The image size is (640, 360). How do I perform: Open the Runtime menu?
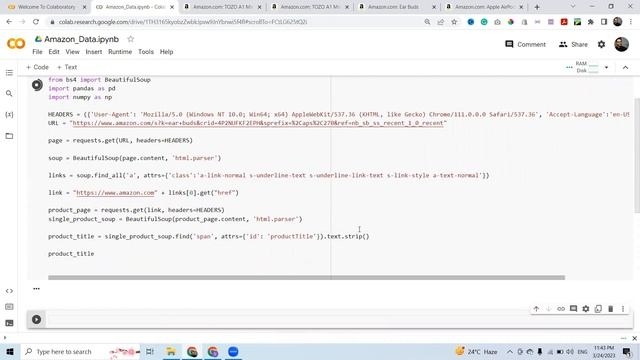click(x=120, y=52)
